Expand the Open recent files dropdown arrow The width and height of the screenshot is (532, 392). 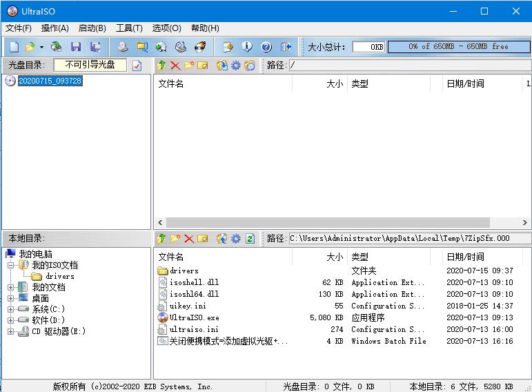(x=41, y=47)
